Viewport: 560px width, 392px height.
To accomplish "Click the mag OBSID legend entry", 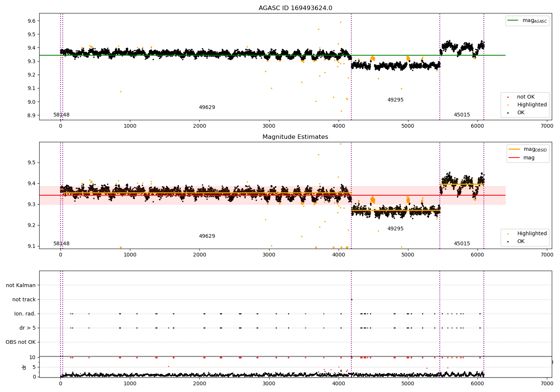I will (528, 149).
